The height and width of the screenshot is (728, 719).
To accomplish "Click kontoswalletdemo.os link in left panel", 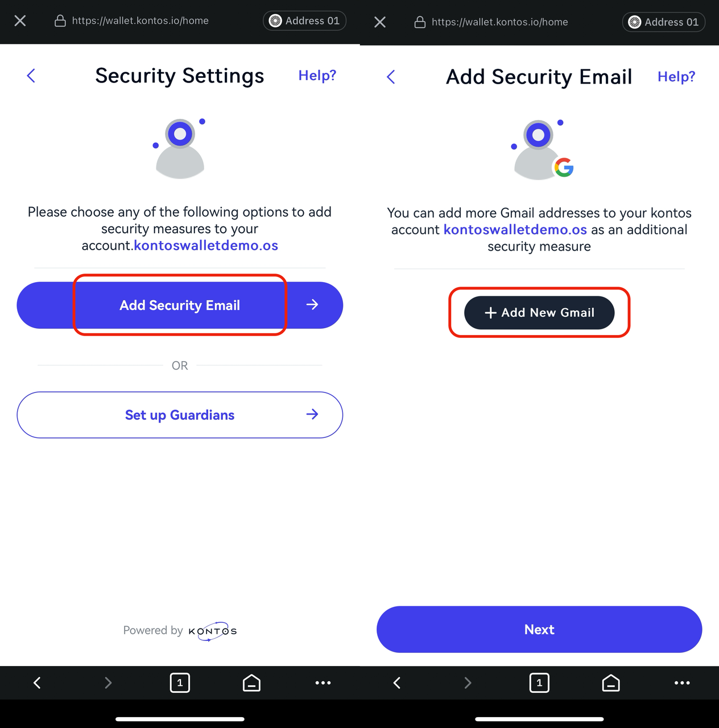I will click(x=206, y=246).
